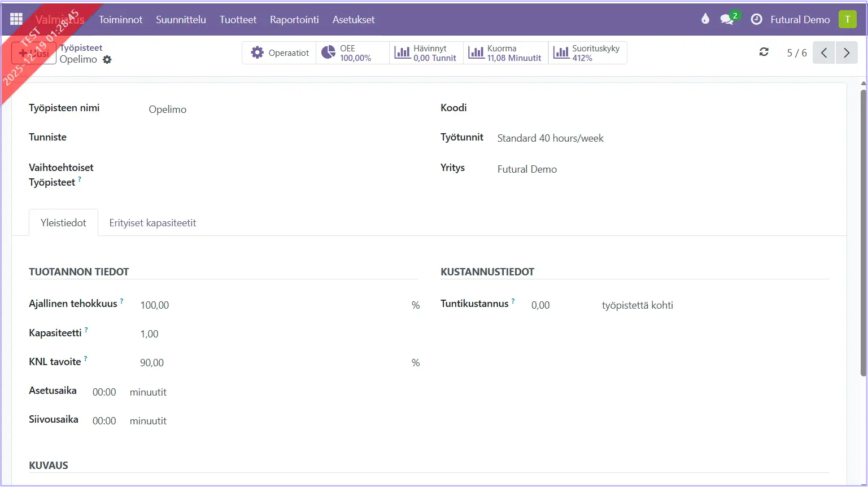Viewport: 868px width, 487px height.
Task: Go to previous record arrow
Action: click(x=824, y=53)
